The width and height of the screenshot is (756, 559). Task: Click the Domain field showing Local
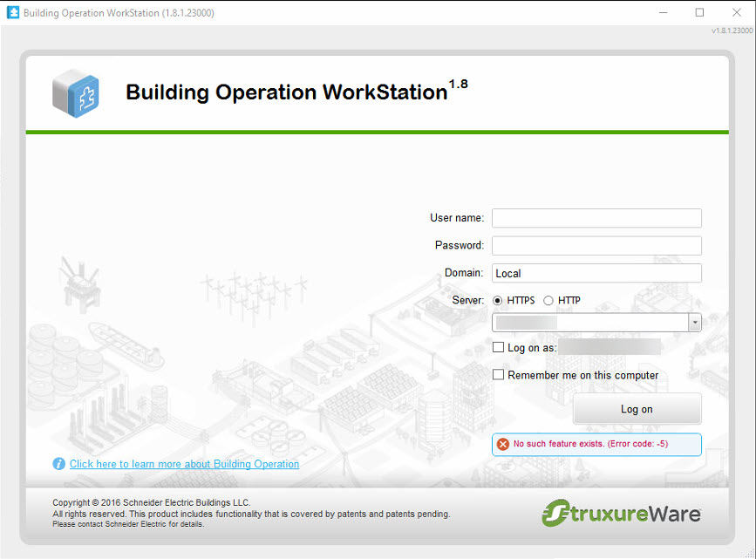(596, 273)
